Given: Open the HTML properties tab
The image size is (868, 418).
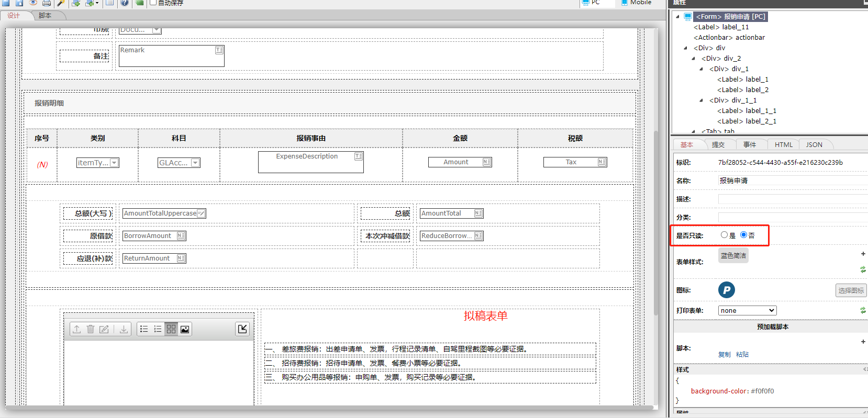Looking at the screenshot, I should (x=783, y=145).
